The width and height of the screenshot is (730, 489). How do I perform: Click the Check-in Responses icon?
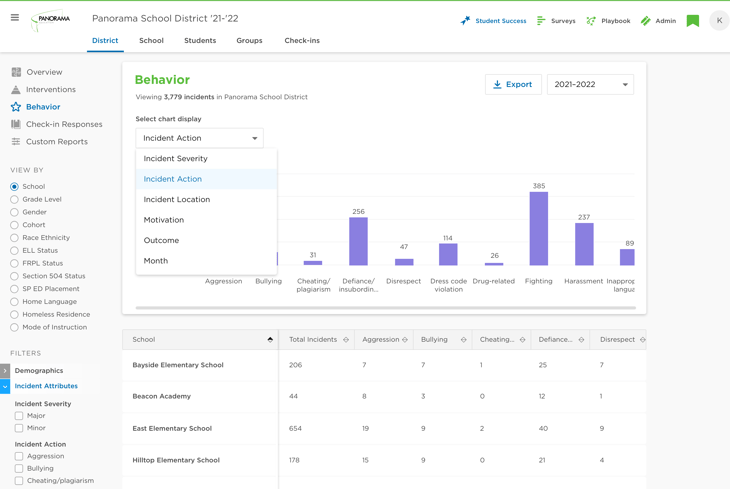(16, 124)
